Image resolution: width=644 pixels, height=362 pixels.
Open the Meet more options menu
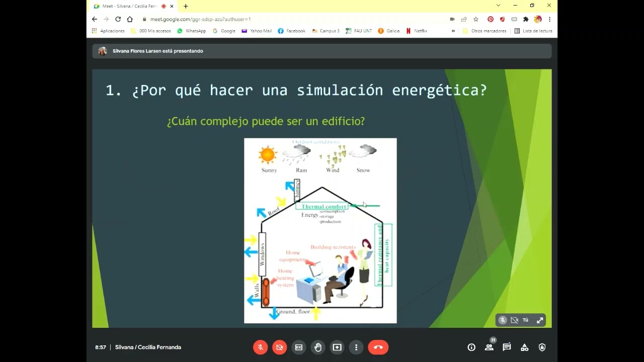(356, 347)
